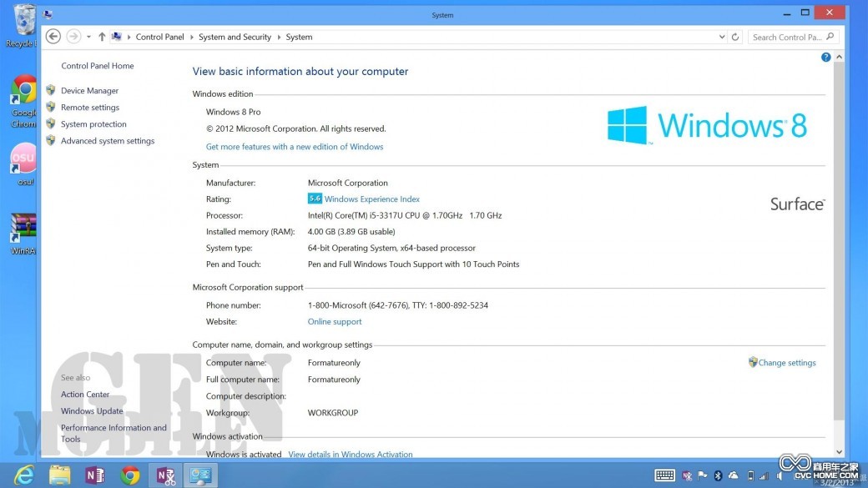Click the System breadcrumb
The height and width of the screenshot is (488, 868).
(x=299, y=37)
